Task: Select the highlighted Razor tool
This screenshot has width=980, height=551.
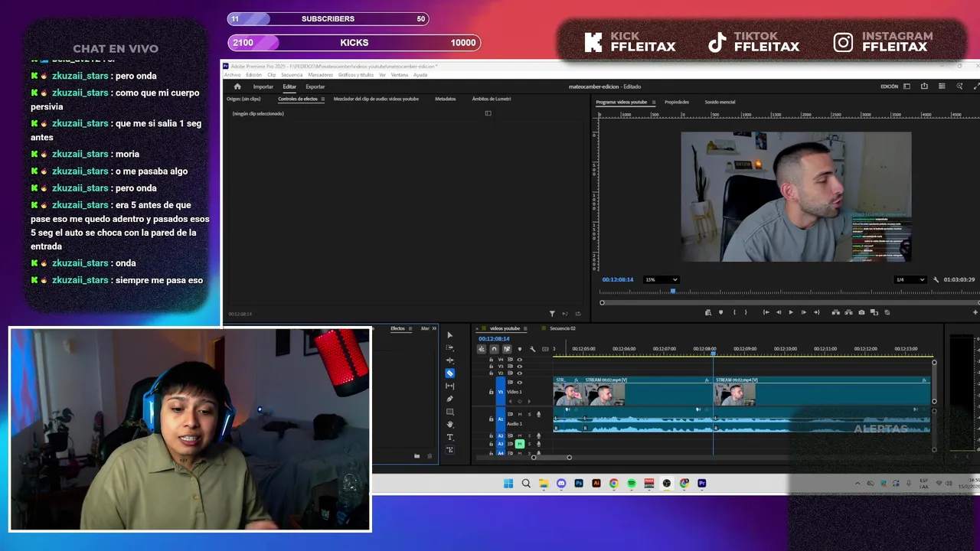Action: [x=450, y=373]
